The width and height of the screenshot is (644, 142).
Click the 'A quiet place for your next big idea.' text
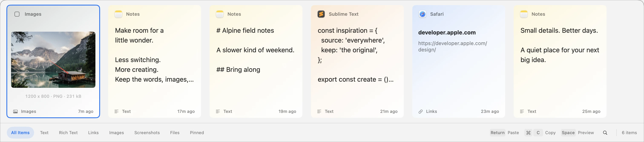560,55
